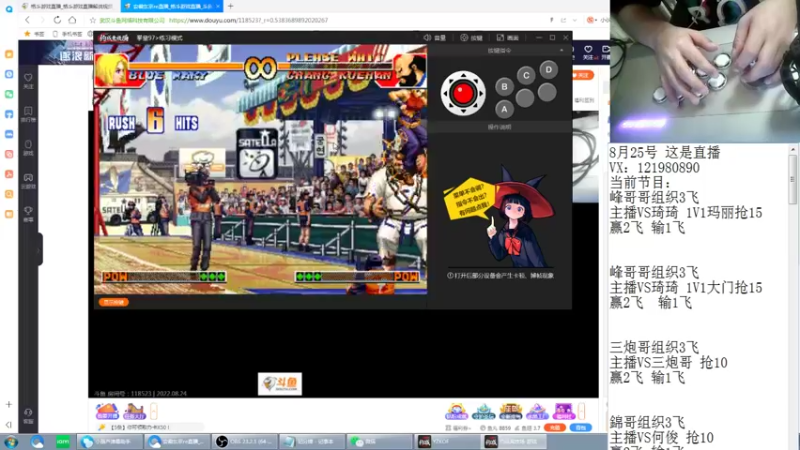800x450 pixels.
Task: Collapse the key command (按键指令) panel
Action: coord(562,51)
